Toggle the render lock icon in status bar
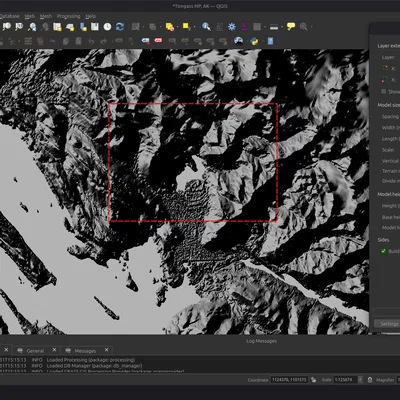 point(370,380)
